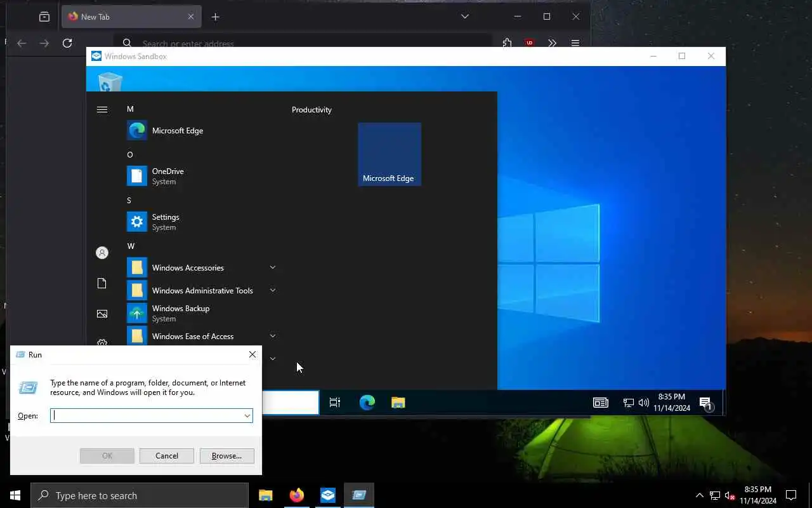Expand Windows Accessories chevron
812x508 pixels.
point(273,267)
